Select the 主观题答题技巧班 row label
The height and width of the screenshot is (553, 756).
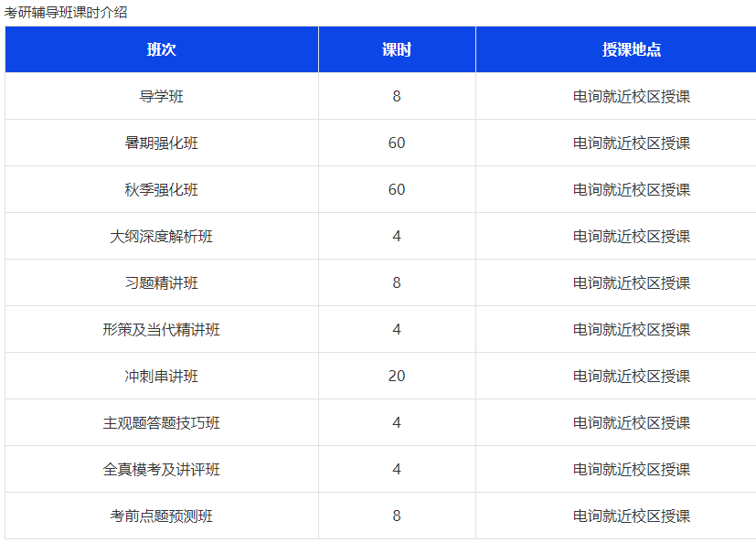(x=160, y=422)
